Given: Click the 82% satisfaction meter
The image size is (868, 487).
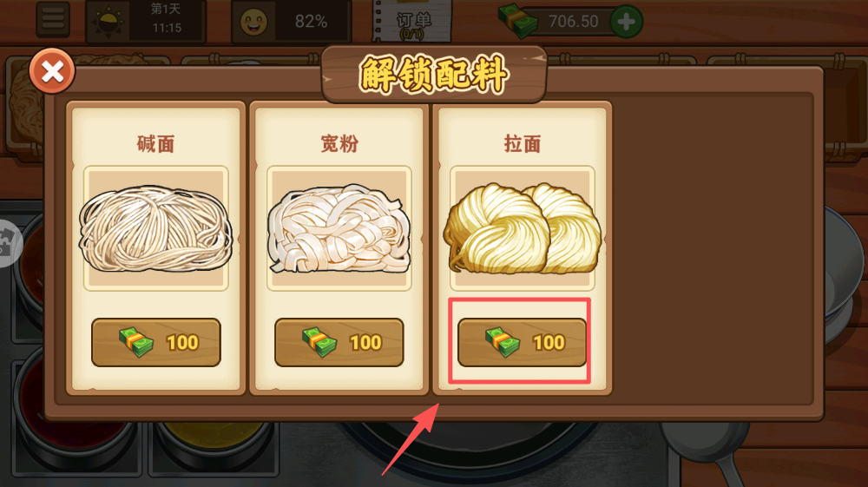Looking at the screenshot, I should click(311, 22).
